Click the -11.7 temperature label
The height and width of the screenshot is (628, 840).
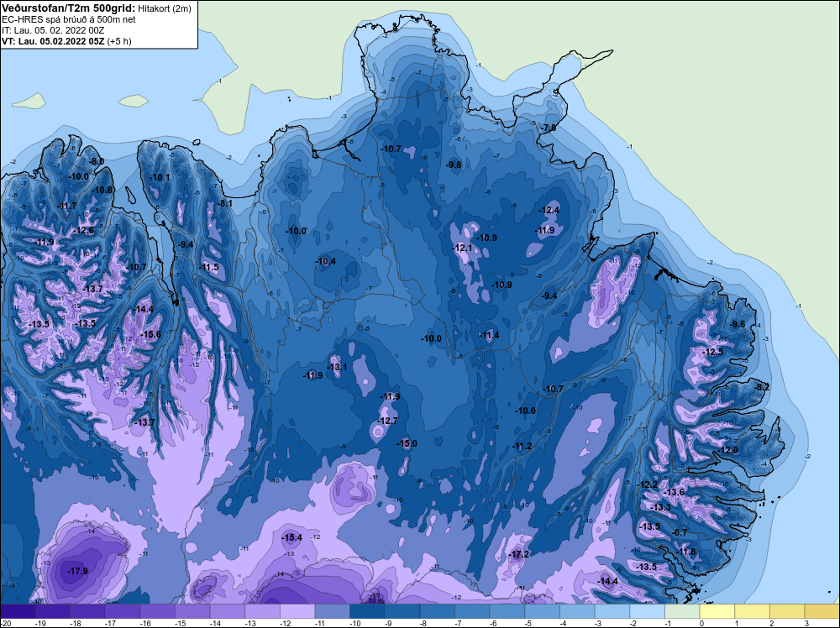pyautogui.click(x=66, y=206)
